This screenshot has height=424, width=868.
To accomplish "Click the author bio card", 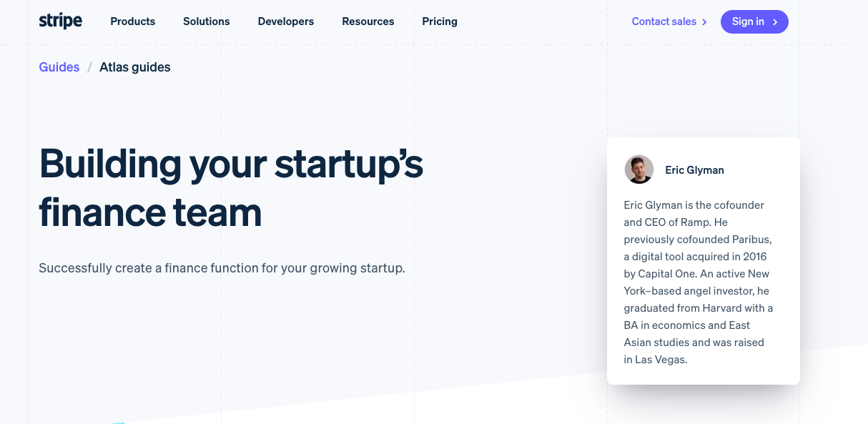I will (x=703, y=260).
